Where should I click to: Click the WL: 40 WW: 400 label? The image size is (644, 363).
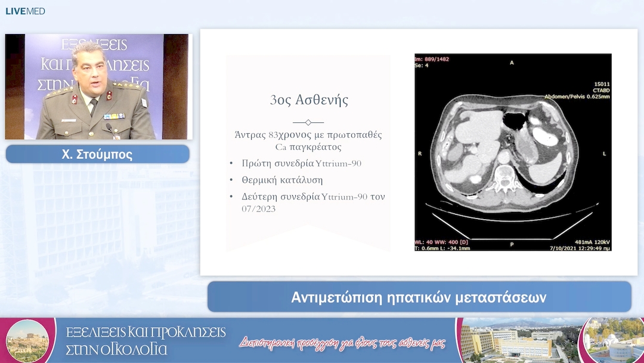pos(441,242)
